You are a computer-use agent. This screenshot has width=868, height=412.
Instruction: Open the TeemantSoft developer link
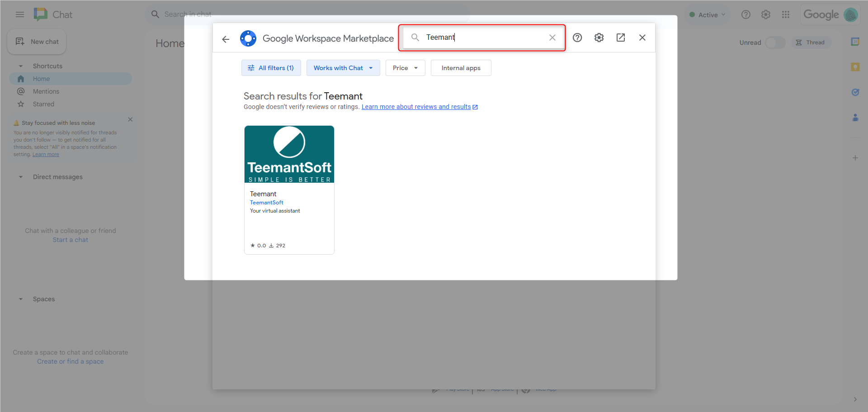[267, 203]
